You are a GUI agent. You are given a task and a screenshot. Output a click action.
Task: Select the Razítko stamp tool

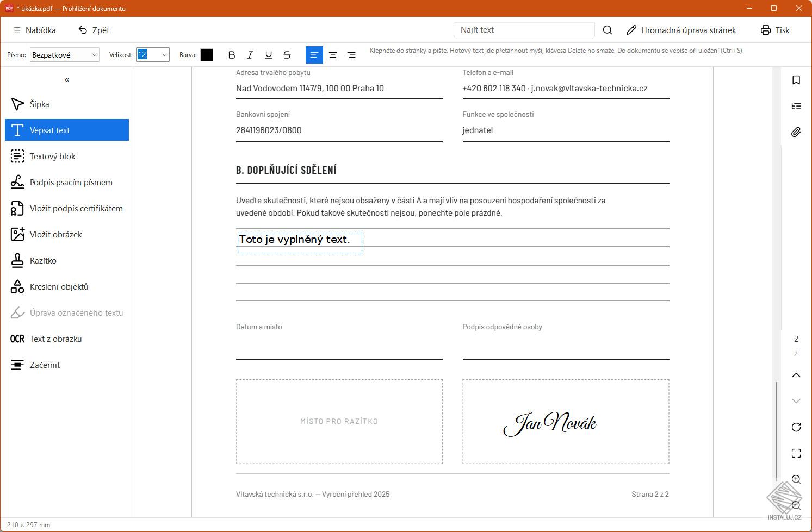click(x=67, y=260)
